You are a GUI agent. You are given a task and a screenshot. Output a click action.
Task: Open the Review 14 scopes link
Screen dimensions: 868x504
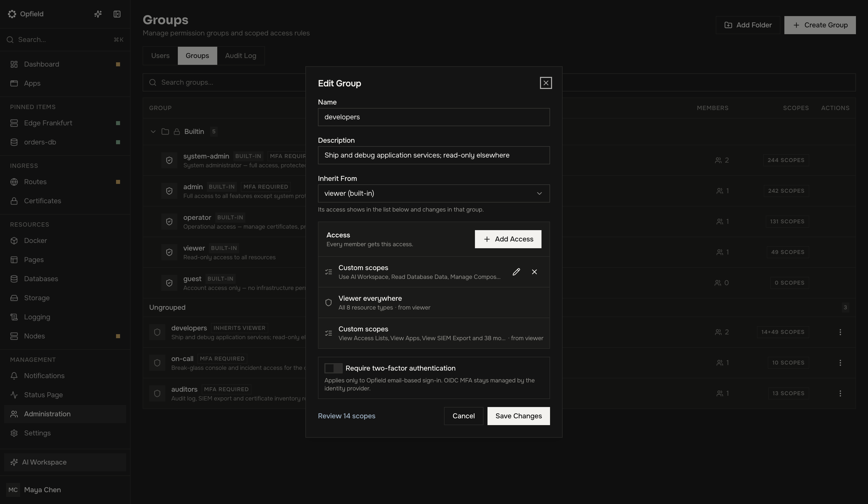point(347,416)
